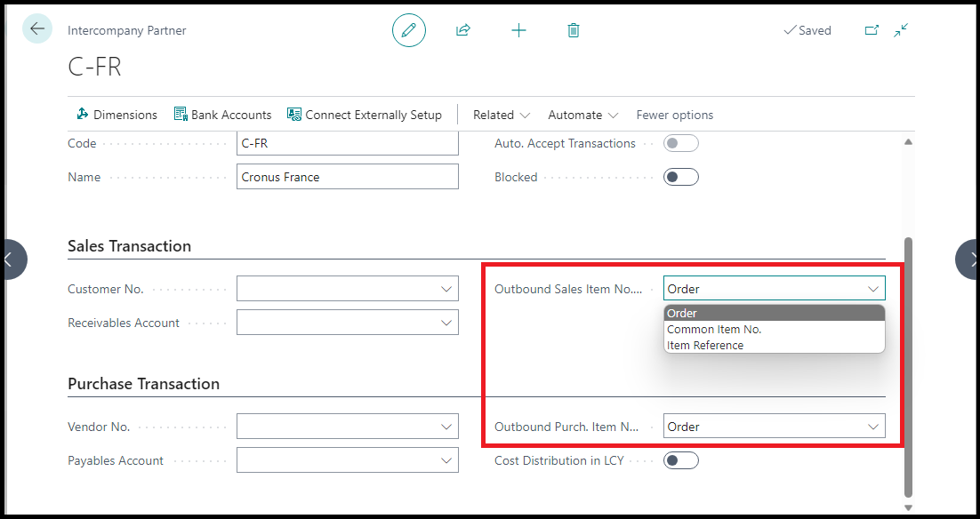Click the C-FR page title
Viewport: 980px width, 519px height.
(94, 67)
